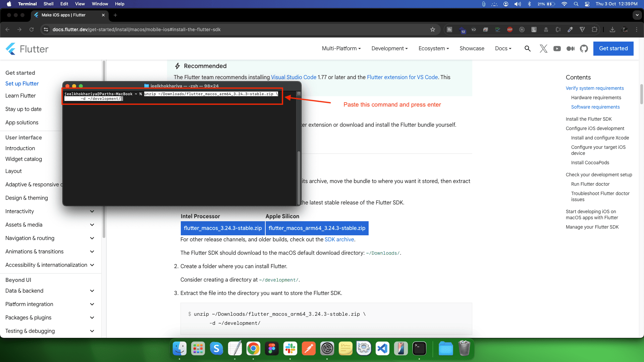
Task: Open the SDK archive link
Action: pyautogui.click(x=339, y=240)
